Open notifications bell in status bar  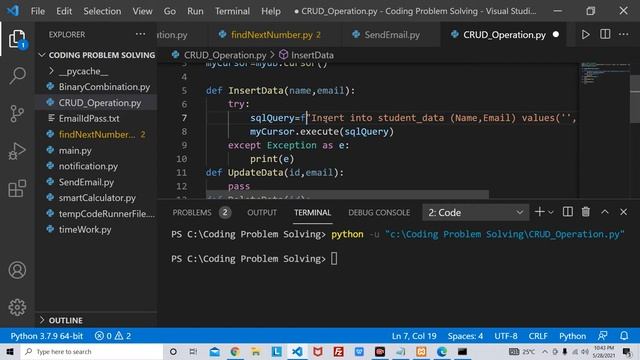(x=624, y=336)
